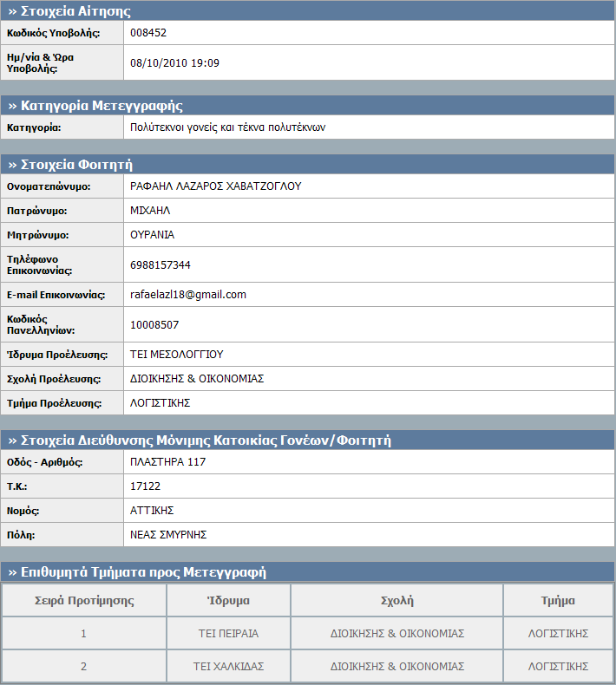This screenshot has height=685, width=616.
Task: Click the Τ.Κ. label
Action: tap(17, 486)
